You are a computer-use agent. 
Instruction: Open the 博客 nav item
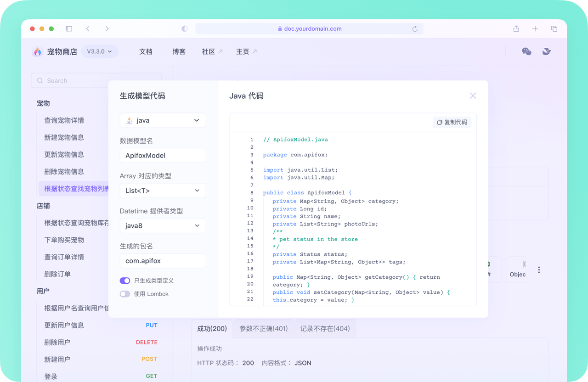(x=179, y=51)
